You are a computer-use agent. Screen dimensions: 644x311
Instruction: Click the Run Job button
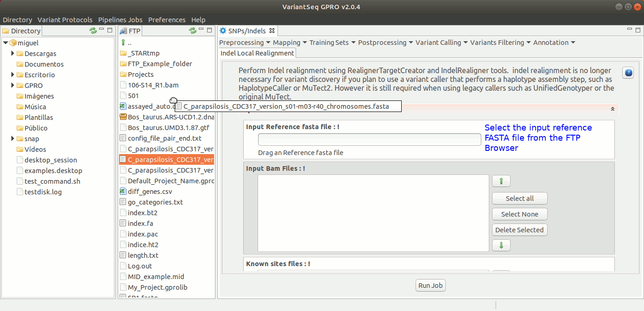pos(430,286)
